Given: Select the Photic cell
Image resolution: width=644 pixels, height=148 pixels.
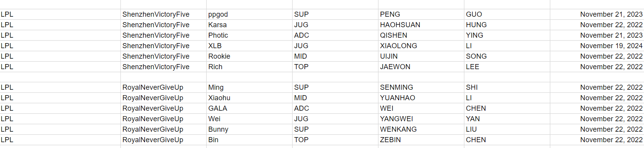Looking at the screenshot, I should pos(249,35).
